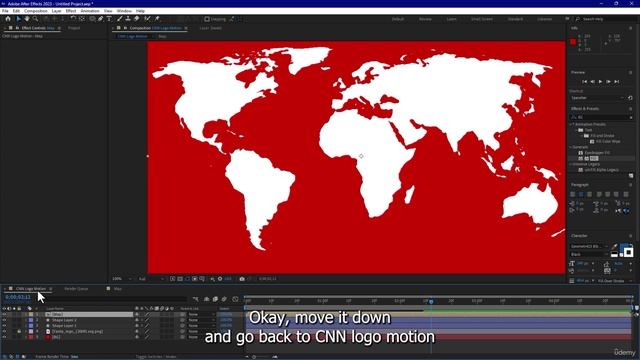Screen dimensions: 640x360
Task: Click the current time indicator on timeline ruler
Action: [x=431, y=301]
